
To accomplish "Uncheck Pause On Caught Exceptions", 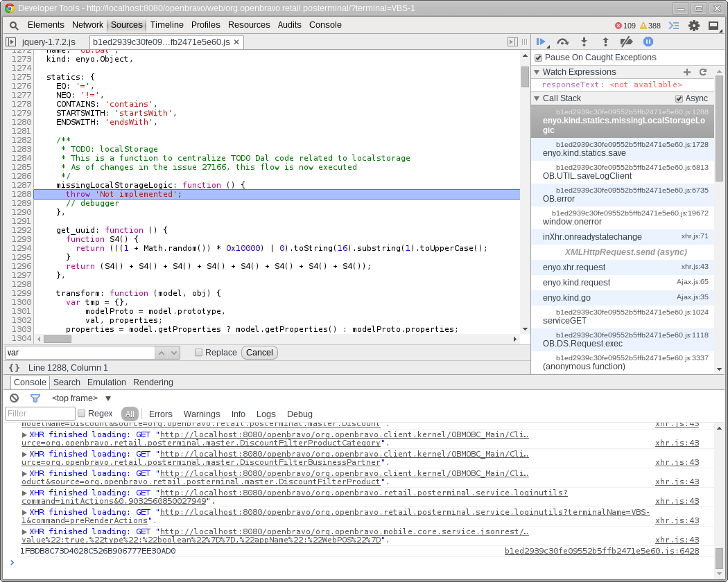I will (539, 58).
